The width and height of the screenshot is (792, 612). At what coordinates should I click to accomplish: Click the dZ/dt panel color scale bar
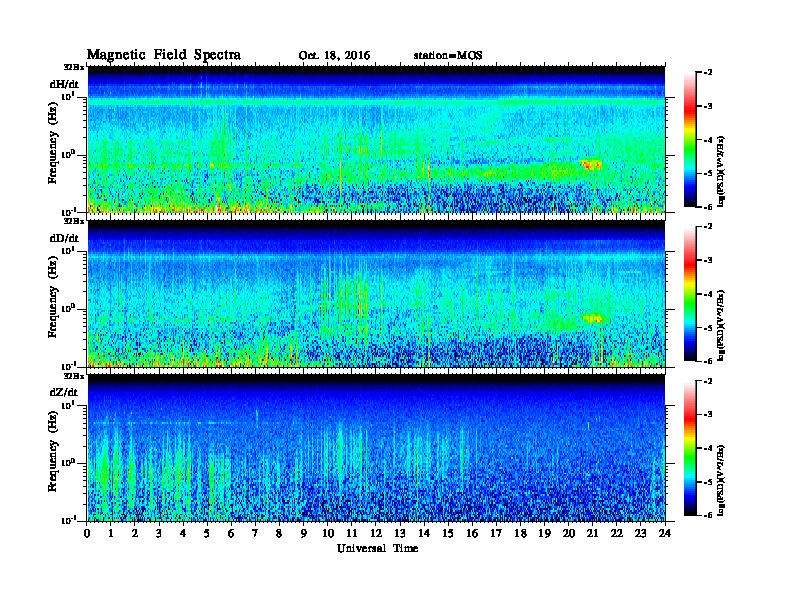click(690, 448)
